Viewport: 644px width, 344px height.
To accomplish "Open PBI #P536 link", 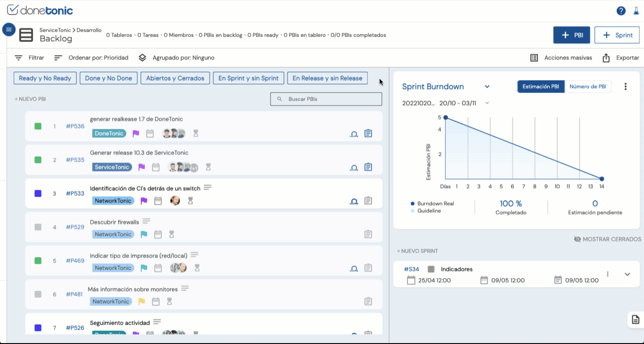I will 75,126.
